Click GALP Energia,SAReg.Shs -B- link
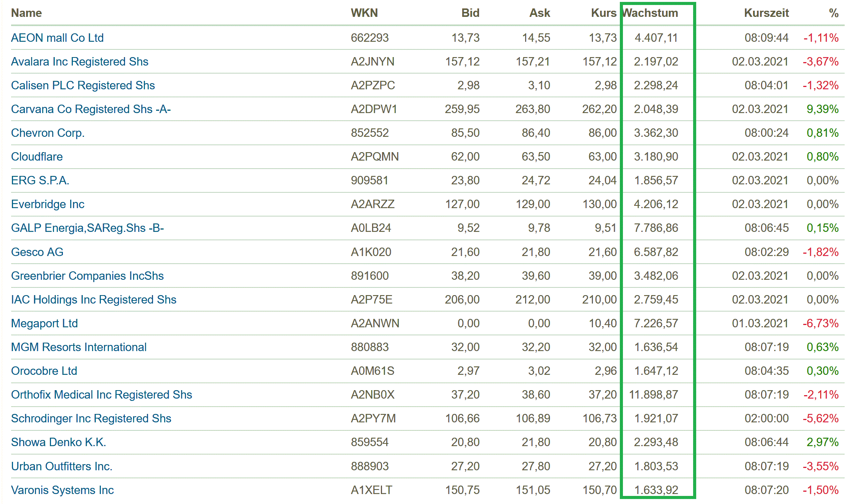850x504 pixels. click(x=87, y=228)
